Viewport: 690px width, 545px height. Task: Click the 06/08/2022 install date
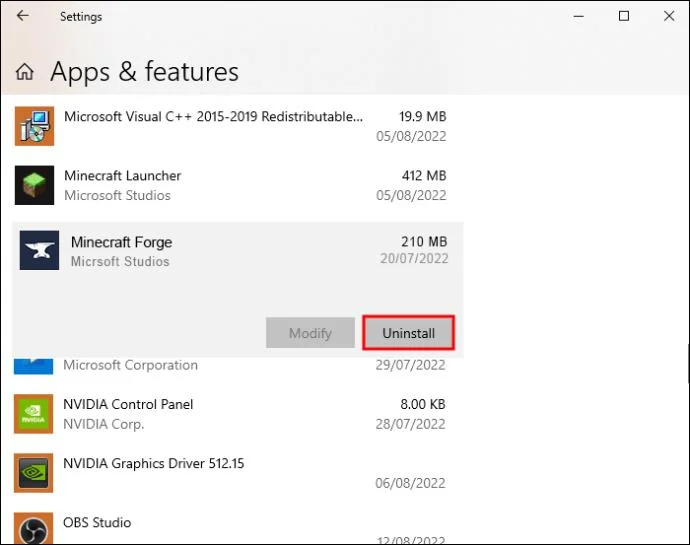(x=410, y=483)
